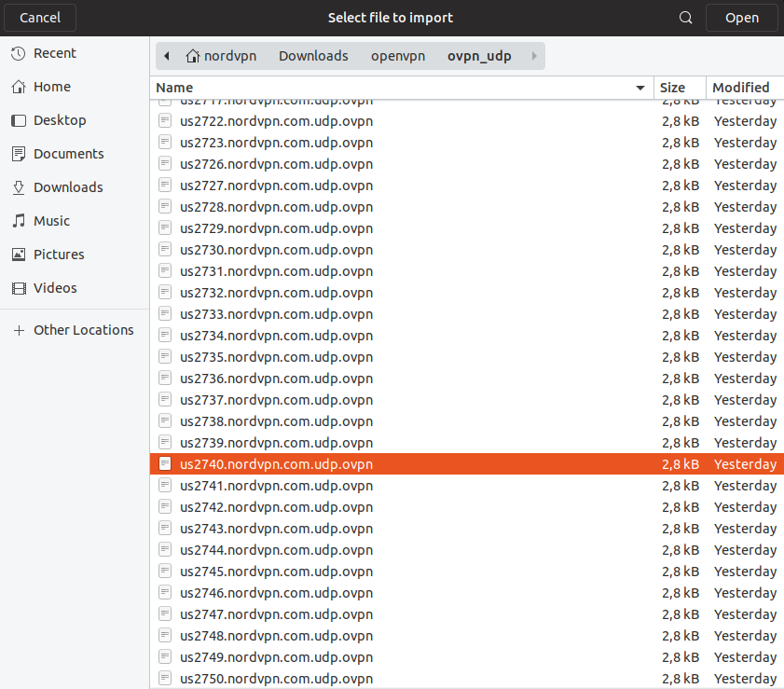Click the Home folder icon in sidebar
Screen dimensions: 784x689
point(18,88)
